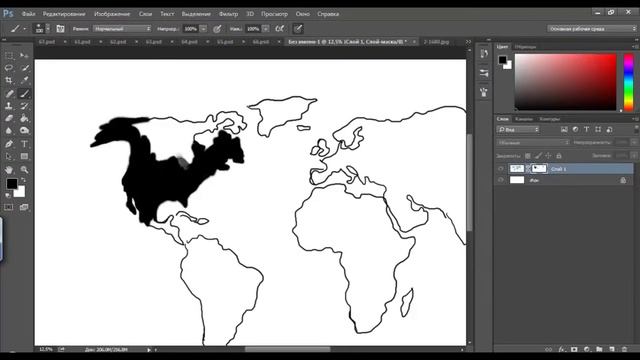This screenshot has height=360, width=640.
Task: Click the foreground color swatch in Color panel
Action: [502, 60]
